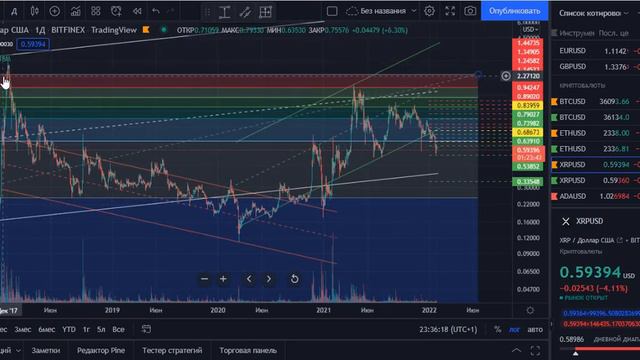The image size is (640, 360).
Task: Open timezone setting showing UTC+1
Action: (448, 329)
